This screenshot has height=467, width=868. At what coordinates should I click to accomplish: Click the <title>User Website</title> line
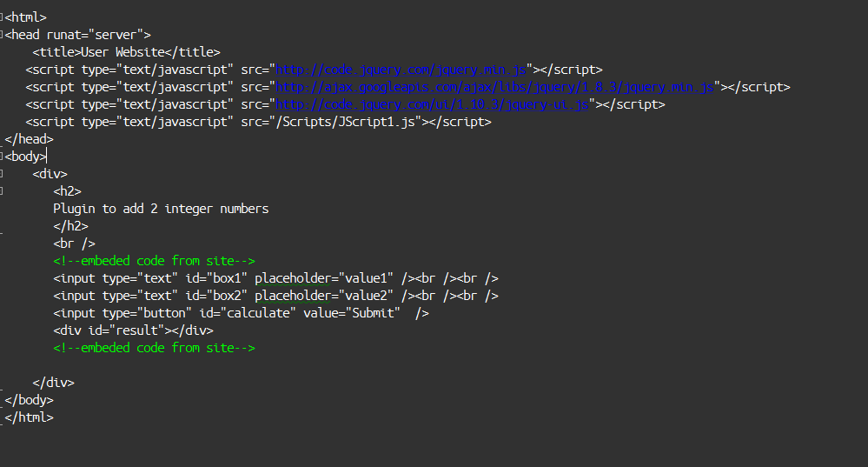pos(126,53)
